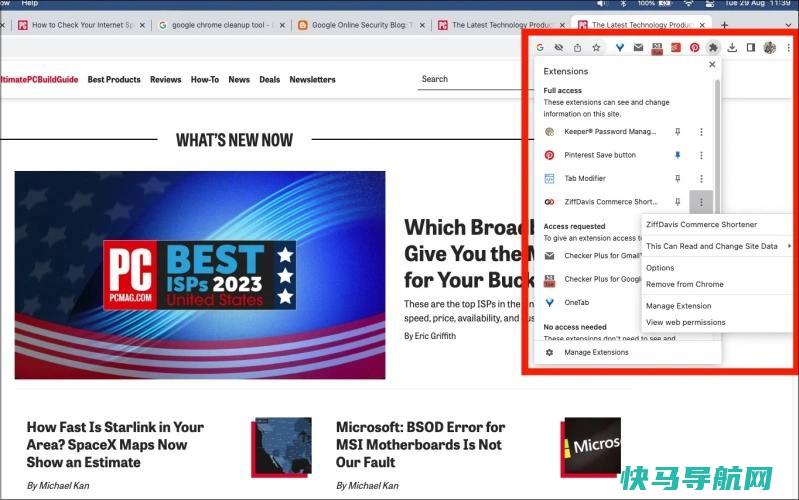Open Checker Plus calendar icon in the toolbar

click(657, 48)
